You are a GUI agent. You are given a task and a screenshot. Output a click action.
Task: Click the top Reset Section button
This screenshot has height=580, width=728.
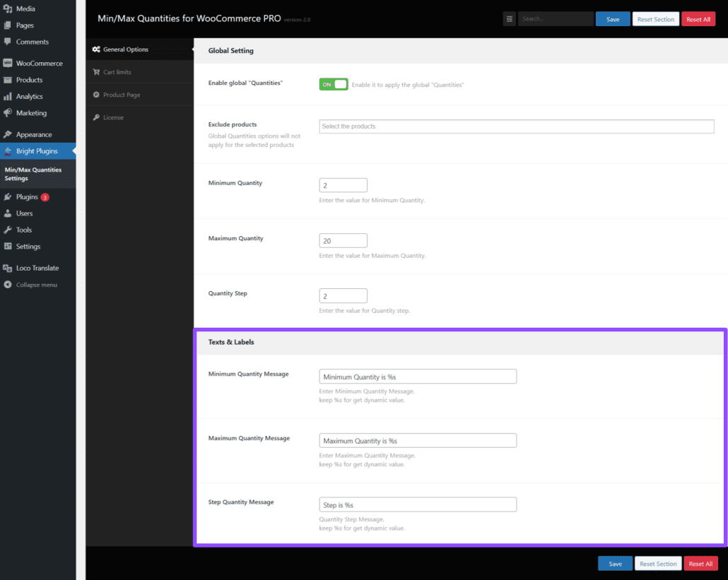(655, 19)
